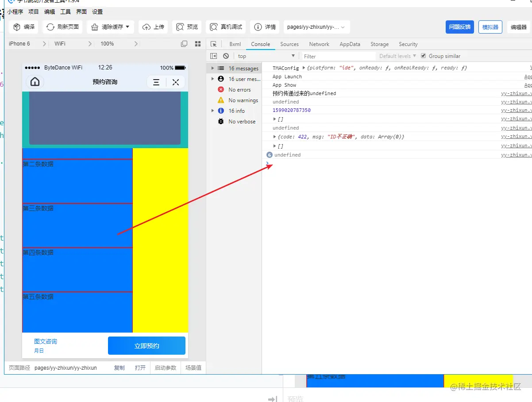Open the 详情 details info button
The width and height of the screenshot is (532, 402).
pyautogui.click(x=265, y=27)
